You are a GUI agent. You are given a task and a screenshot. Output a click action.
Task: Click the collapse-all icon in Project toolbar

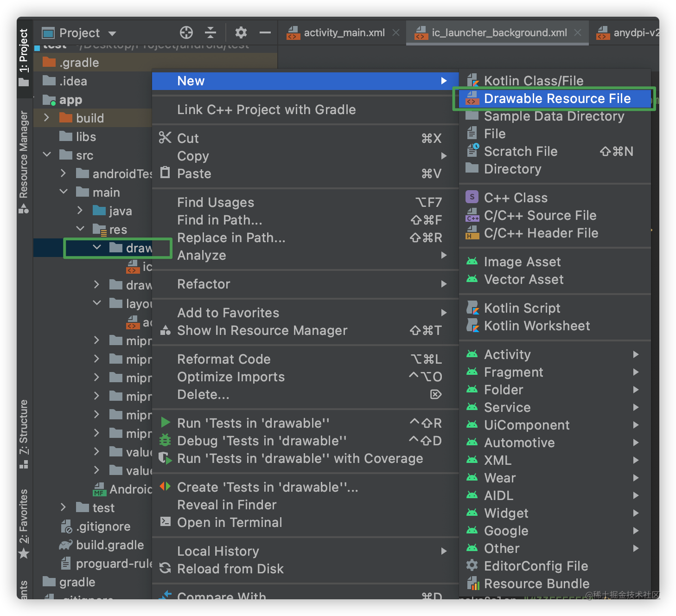point(210,32)
